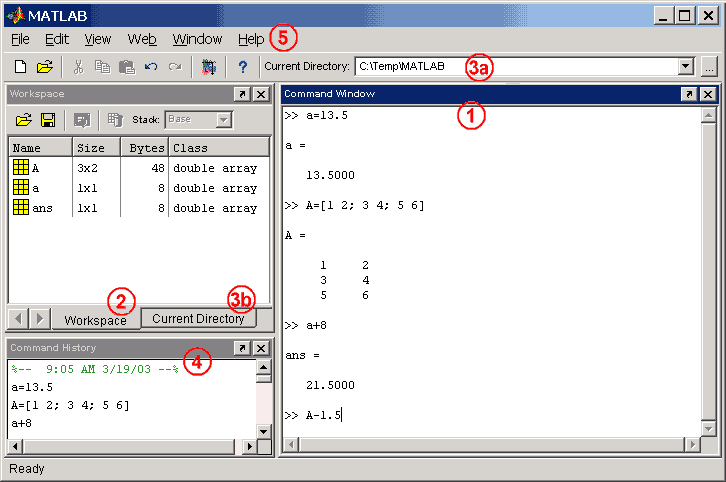Image resolution: width=726 pixels, height=482 pixels.
Task: Click the Paste clipboard icon
Action: 126,67
